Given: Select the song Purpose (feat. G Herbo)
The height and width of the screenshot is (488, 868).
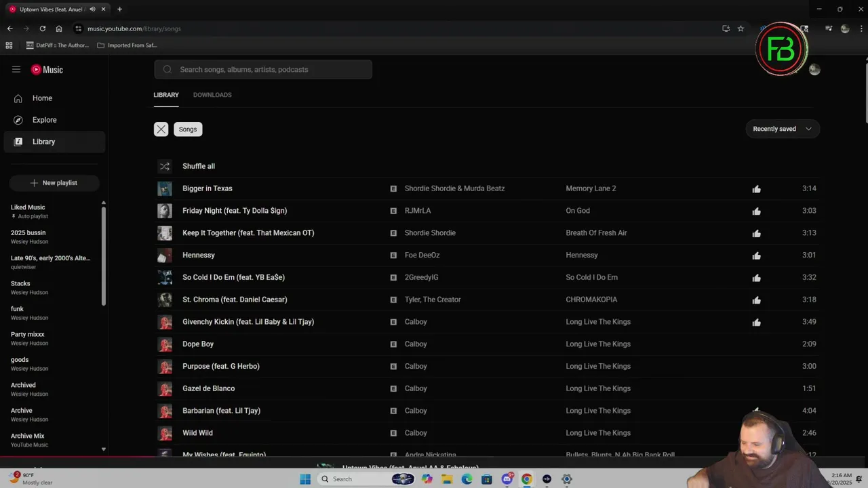Looking at the screenshot, I should (221, 366).
